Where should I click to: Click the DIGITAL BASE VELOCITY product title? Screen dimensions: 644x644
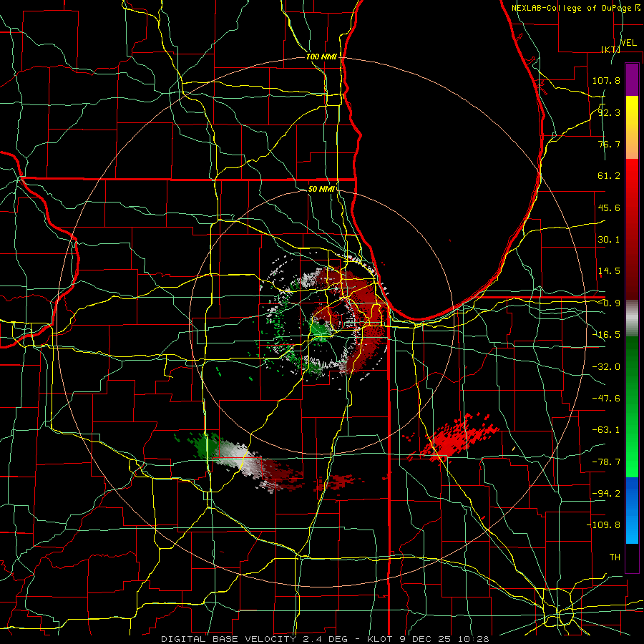(x=228, y=639)
